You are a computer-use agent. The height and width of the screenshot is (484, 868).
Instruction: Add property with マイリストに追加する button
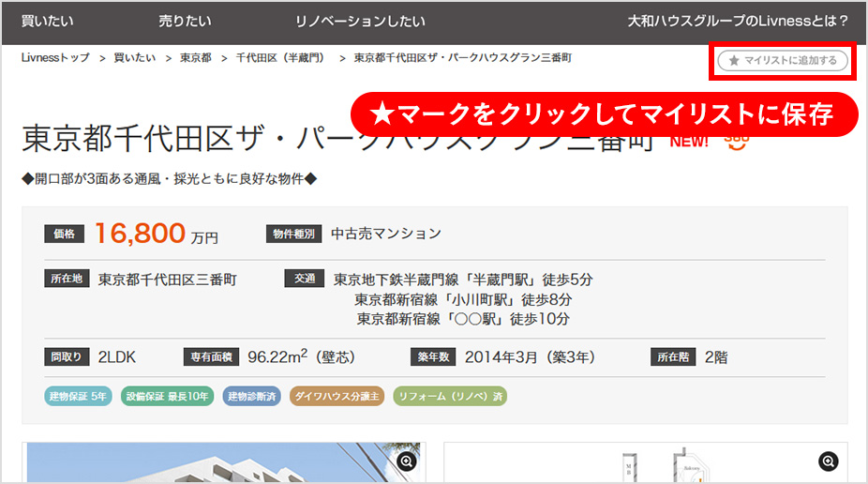click(783, 60)
